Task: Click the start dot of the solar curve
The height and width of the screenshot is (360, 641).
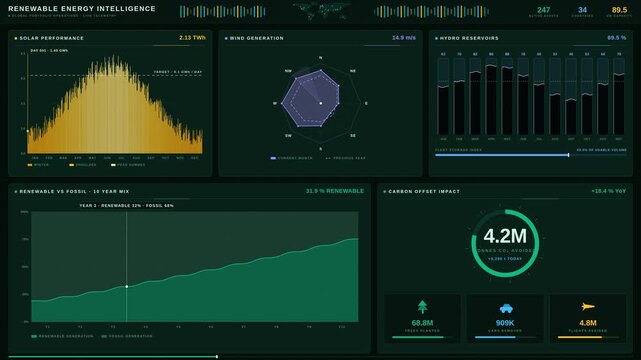Action: [x=28, y=131]
